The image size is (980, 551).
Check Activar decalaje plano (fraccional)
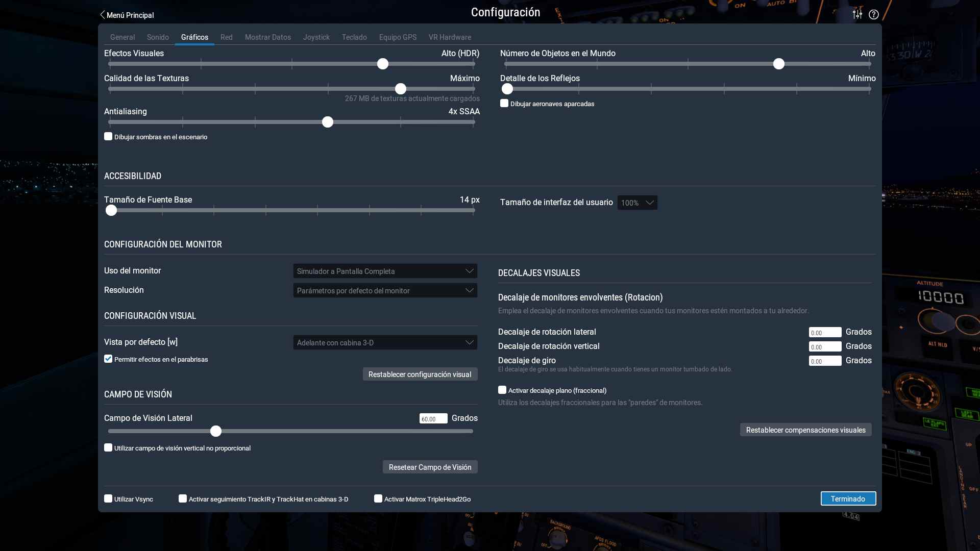(502, 390)
